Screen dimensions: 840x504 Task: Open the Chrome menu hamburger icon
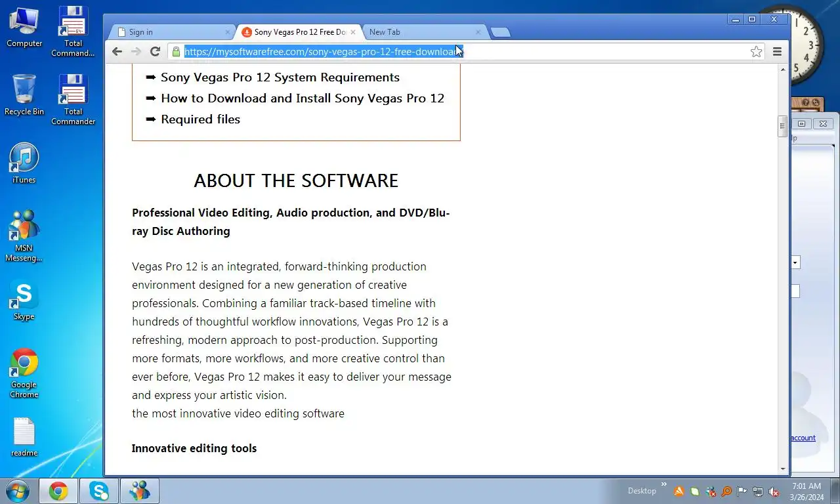click(x=777, y=52)
